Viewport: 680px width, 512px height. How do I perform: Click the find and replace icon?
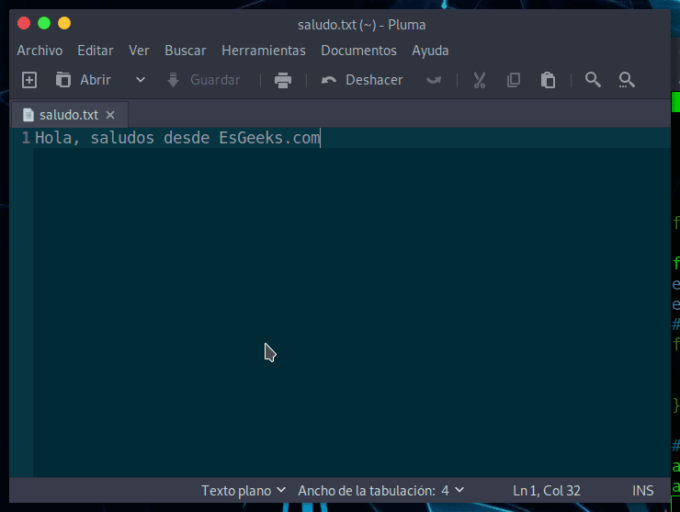click(627, 80)
